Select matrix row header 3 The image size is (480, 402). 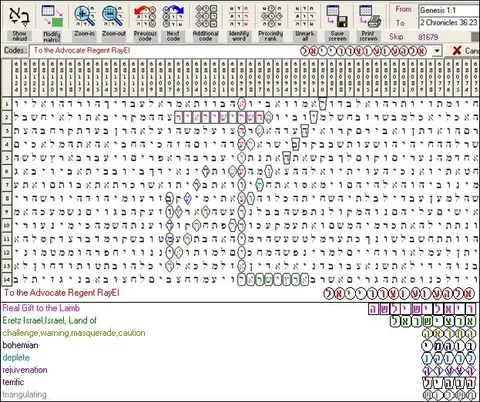point(6,131)
